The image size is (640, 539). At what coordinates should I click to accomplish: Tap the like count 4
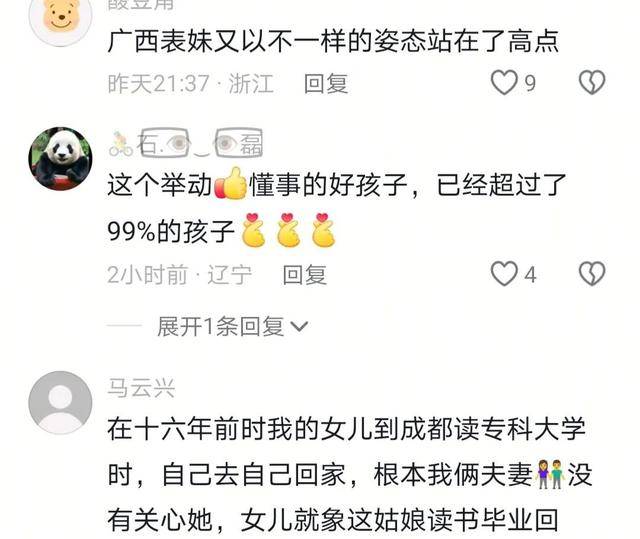(530, 275)
